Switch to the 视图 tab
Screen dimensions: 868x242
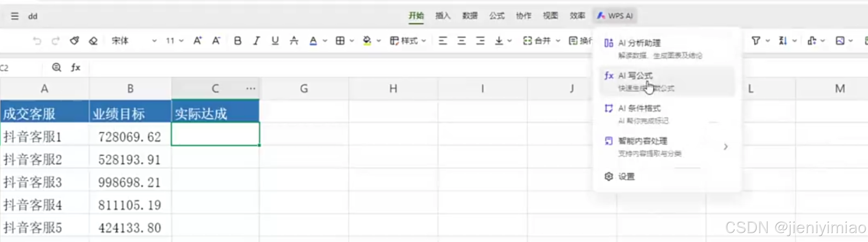[x=551, y=16]
